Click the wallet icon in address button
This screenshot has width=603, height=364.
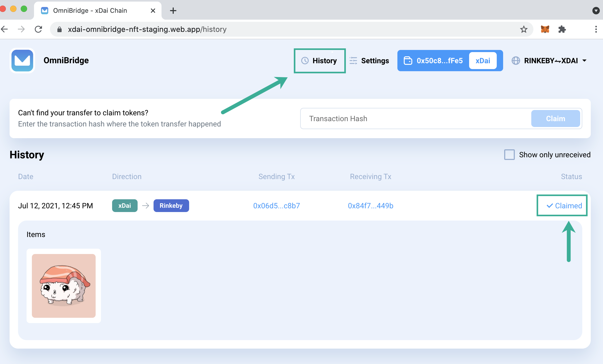408,61
